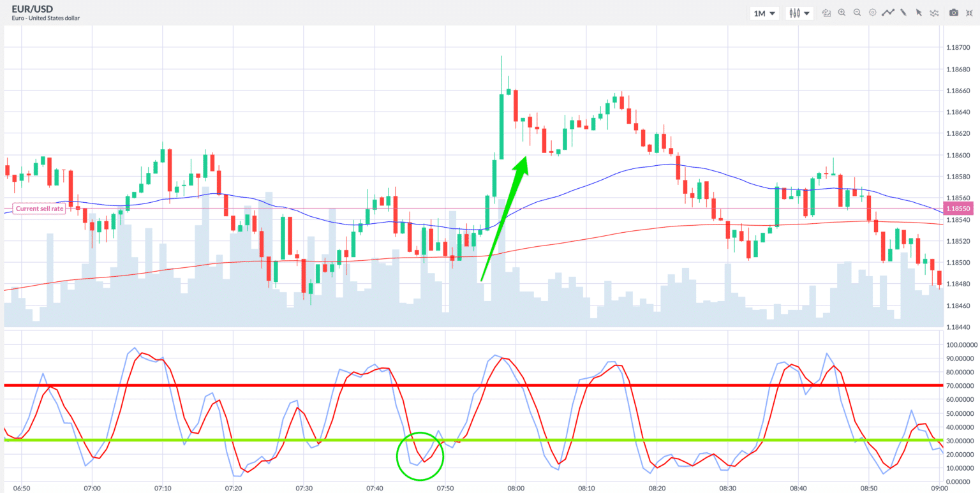Image resolution: width=980 pixels, height=493 pixels.
Task: Select the zoom out magnifier
Action: [x=857, y=12]
